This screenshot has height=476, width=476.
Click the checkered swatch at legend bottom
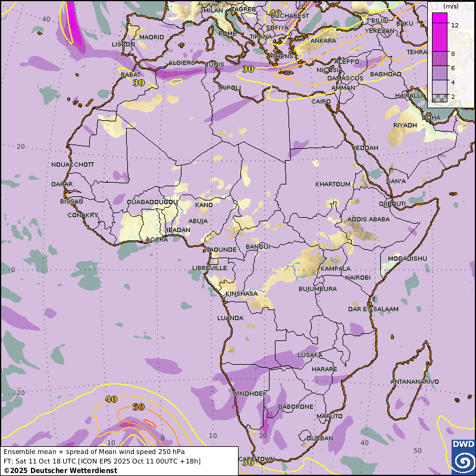click(x=439, y=98)
